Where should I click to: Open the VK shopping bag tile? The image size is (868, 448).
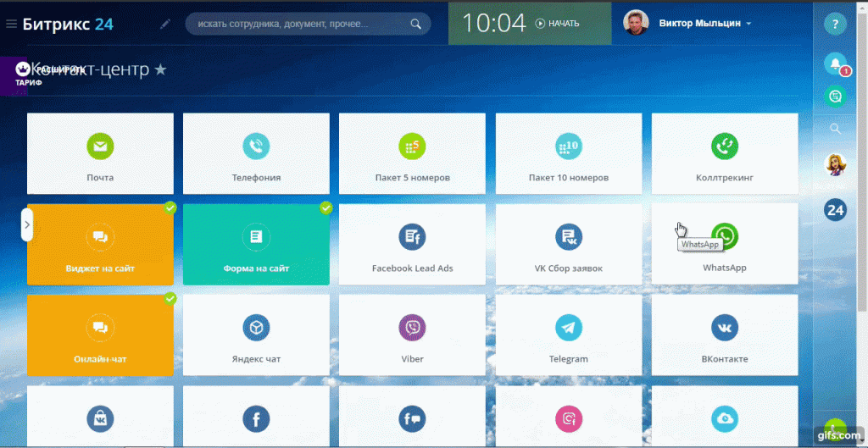click(100, 416)
